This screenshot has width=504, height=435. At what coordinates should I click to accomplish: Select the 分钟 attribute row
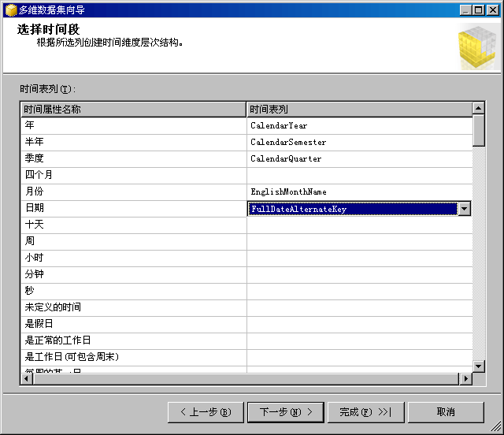(133, 275)
